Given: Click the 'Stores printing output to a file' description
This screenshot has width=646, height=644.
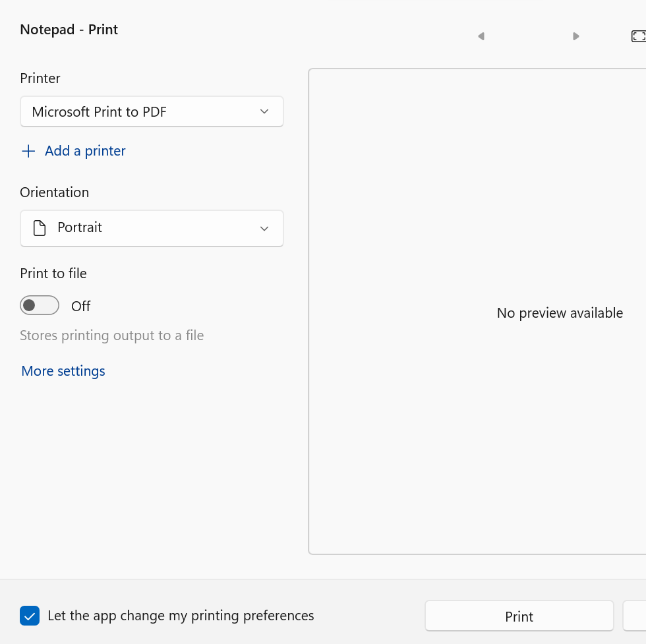Looking at the screenshot, I should [112, 336].
